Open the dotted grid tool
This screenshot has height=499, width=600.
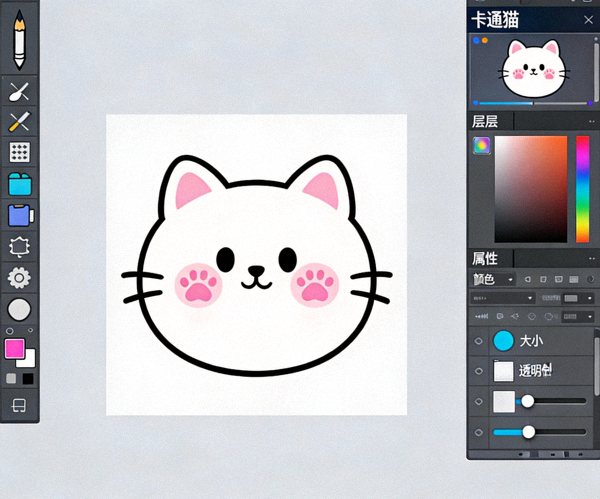tap(20, 152)
